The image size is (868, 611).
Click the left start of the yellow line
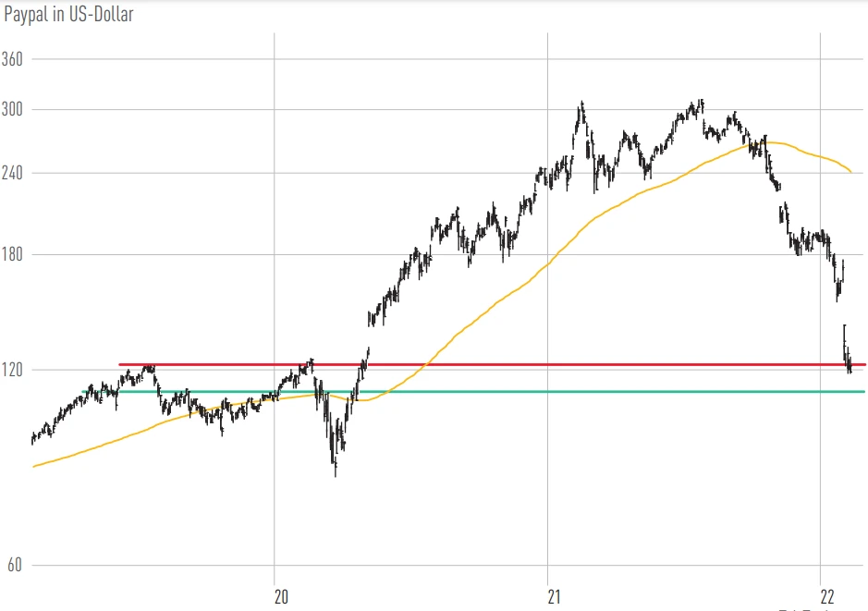coord(34,466)
